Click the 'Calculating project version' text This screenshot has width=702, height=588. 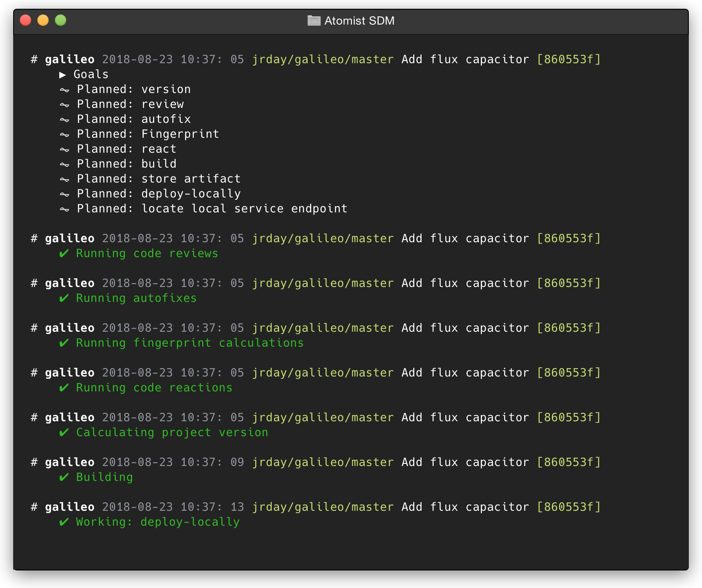tap(172, 432)
